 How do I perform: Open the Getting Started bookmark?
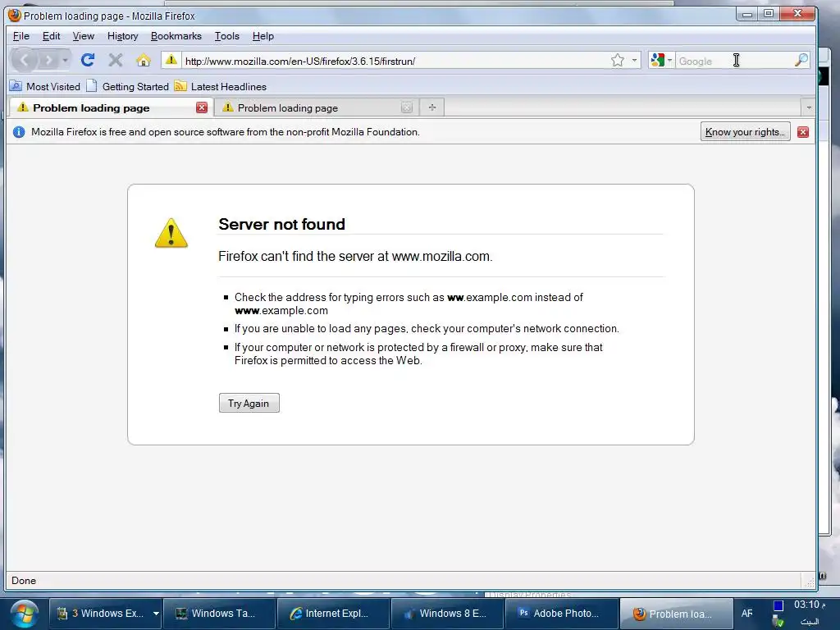pyautogui.click(x=127, y=86)
